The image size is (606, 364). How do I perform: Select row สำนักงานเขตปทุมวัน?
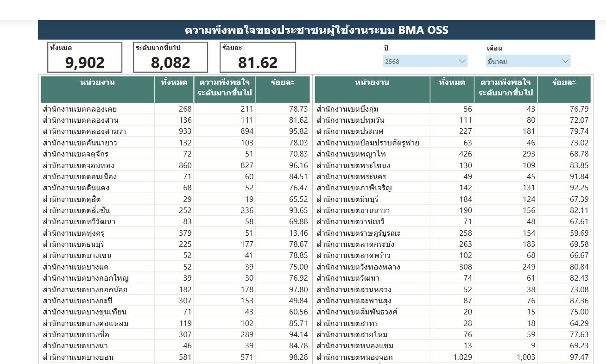pyautogui.click(x=453, y=120)
